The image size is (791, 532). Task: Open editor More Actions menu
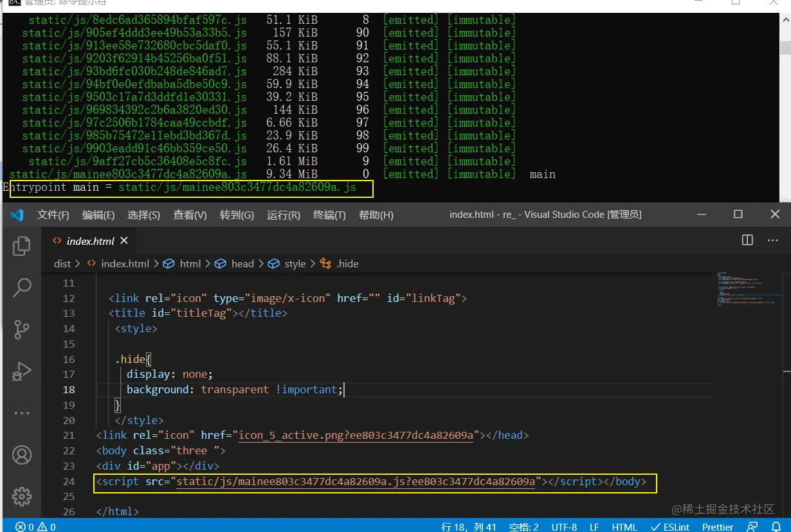(x=772, y=240)
